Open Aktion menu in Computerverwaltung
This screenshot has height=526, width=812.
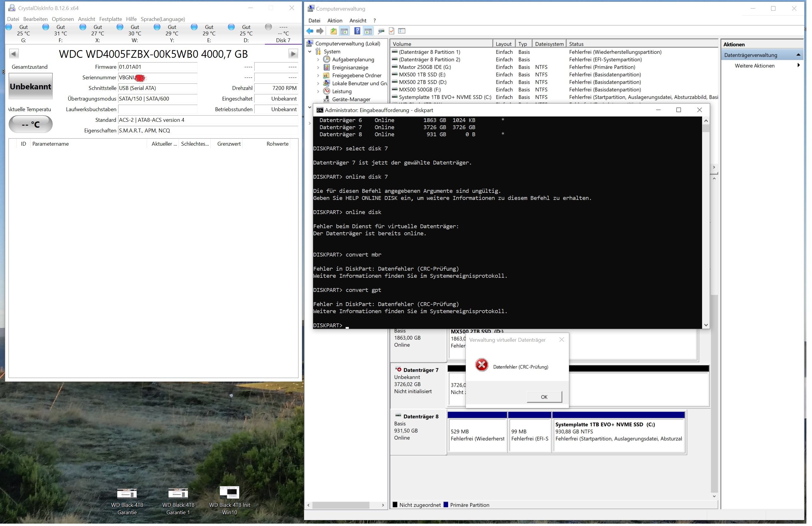[x=335, y=20]
